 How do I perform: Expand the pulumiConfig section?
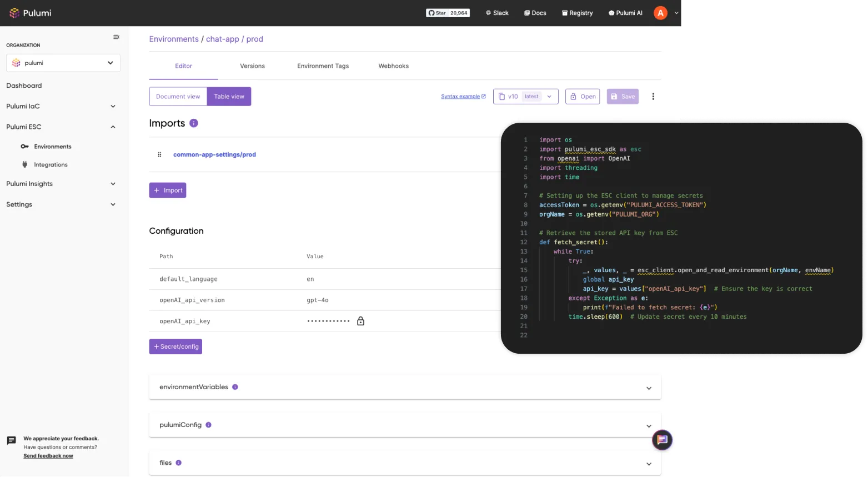(x=649, y=426)
